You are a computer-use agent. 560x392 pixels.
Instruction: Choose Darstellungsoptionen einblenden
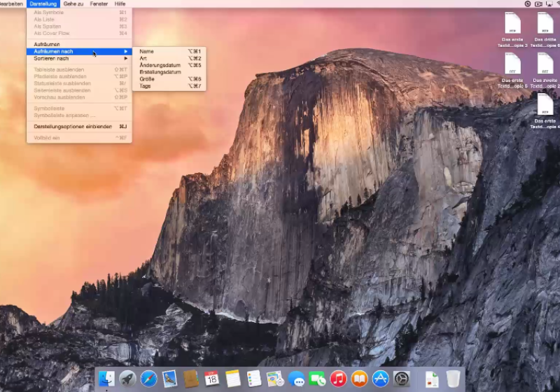pyautogui.click(x=79, y=127)
